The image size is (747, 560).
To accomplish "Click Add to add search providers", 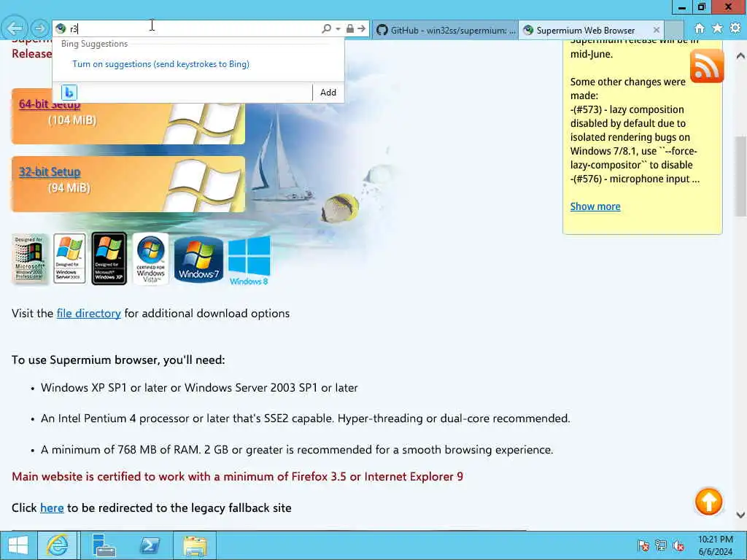I will (x=328, y=93).
